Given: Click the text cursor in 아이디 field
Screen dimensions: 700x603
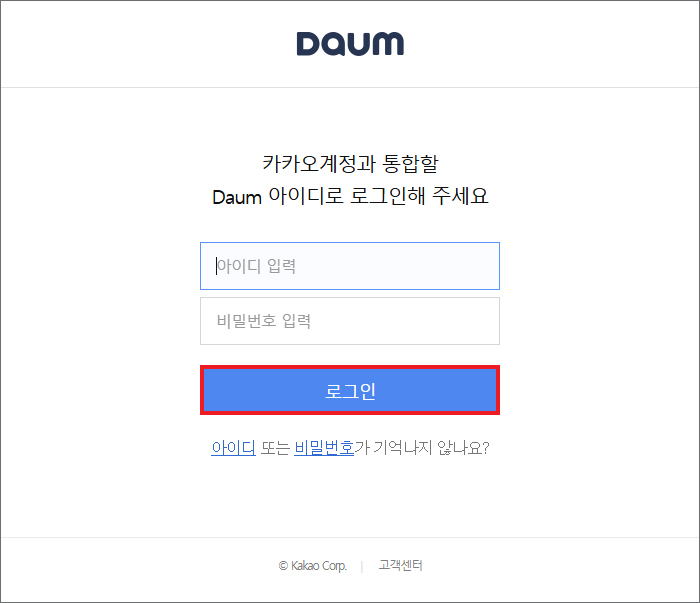Looking at the screenshot, I should [x=217, y=266].
